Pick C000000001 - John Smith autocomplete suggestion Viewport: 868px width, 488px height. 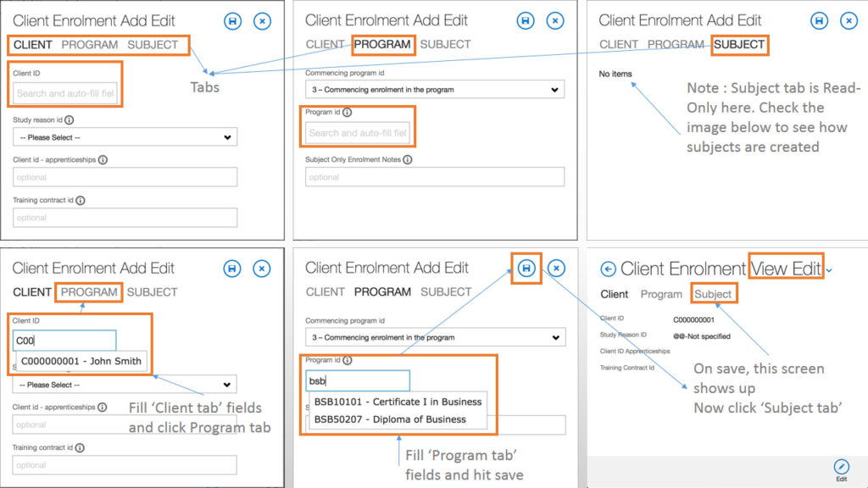tap(81, 362)
